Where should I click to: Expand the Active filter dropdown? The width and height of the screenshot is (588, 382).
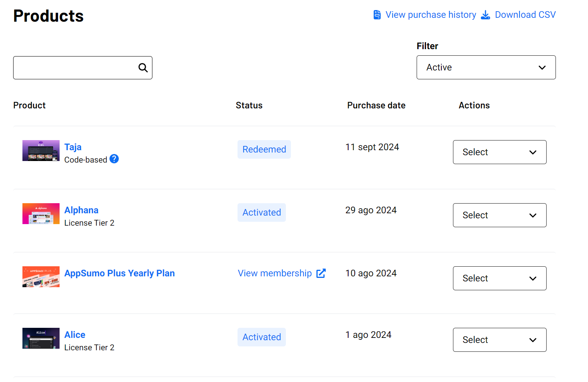click(486, 67)
